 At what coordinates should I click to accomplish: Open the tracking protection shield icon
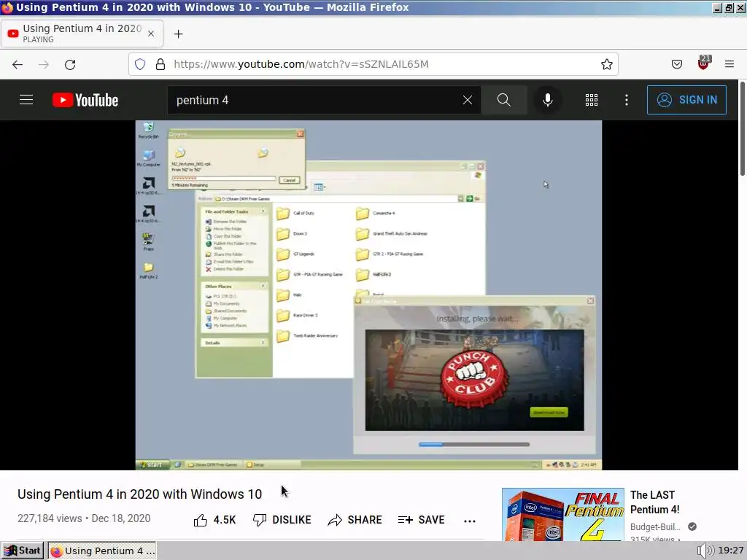point(140,64)
